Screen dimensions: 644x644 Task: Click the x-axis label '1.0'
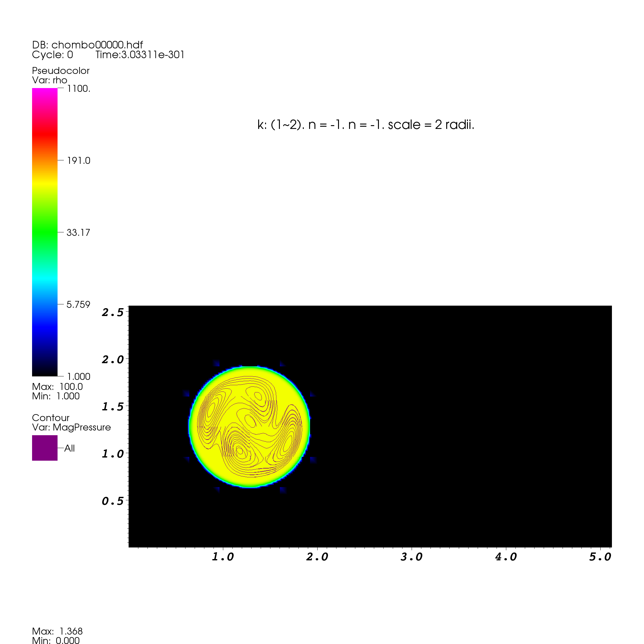click(223, 557)
